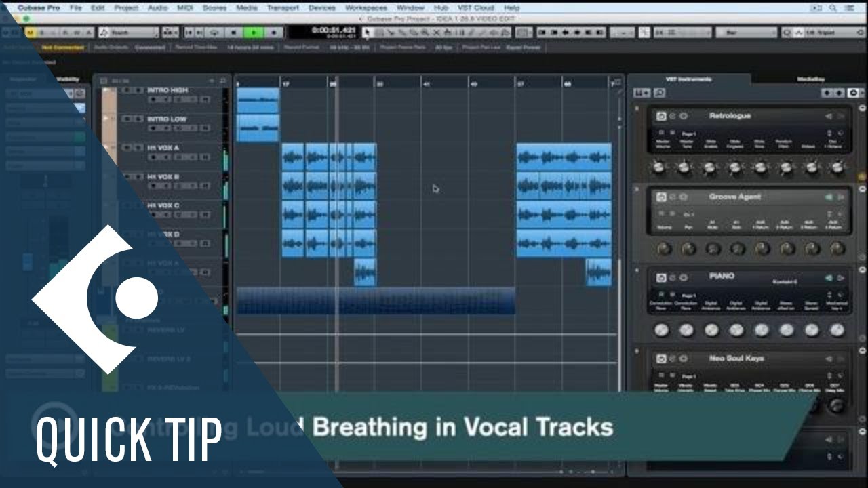This screenshot has height=488, width=868.
Task: Open the Cubase Pro application menu
Action: coord(40,7)
